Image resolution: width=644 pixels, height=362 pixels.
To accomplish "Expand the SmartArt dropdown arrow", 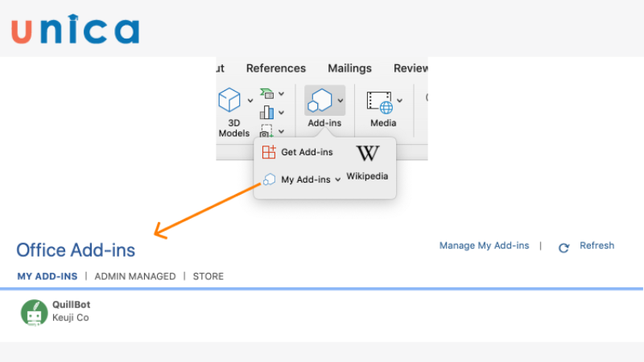I will [x=281, y=95].
